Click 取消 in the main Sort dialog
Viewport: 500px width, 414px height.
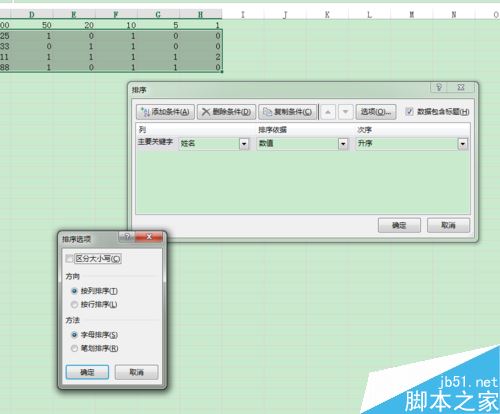pos(448,225)
